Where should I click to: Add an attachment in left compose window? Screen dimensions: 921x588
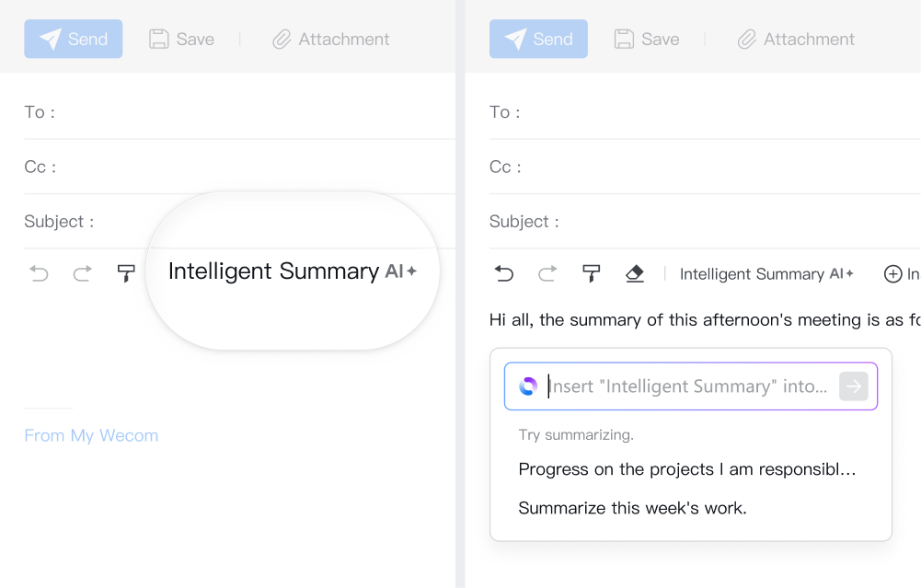331,39
